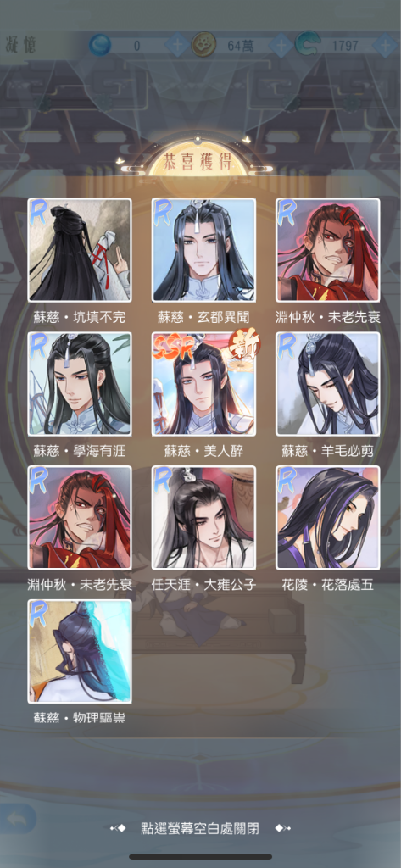Select the 花陵・花落處五 card
The width and height of the screenshot is (401, 868).
(328, 518)
